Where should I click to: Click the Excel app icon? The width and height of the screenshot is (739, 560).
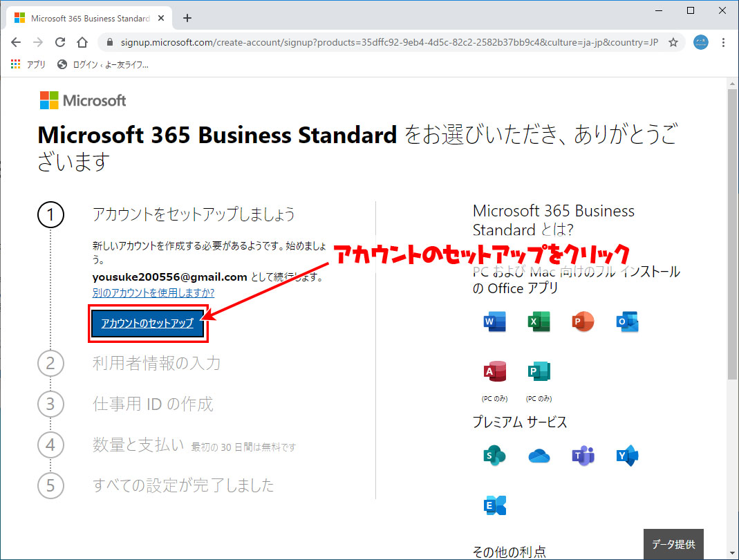(x=539, y=322)
